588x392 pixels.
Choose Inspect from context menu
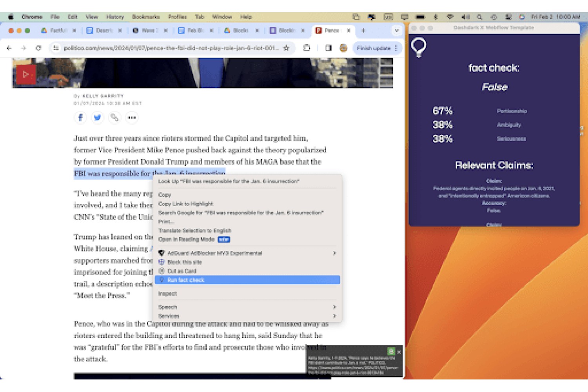pos(247,293)
